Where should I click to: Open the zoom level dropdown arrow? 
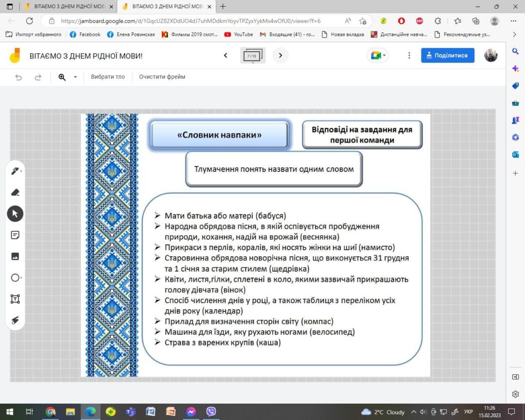click(x=75, y=77)
